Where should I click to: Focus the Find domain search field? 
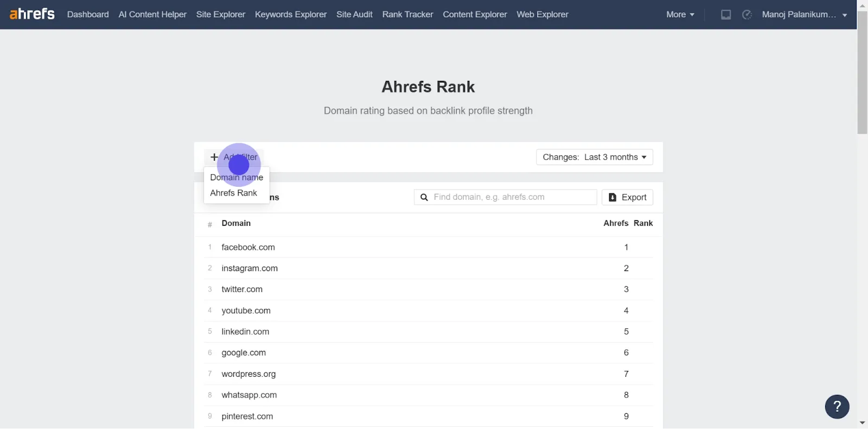point(506,197)
